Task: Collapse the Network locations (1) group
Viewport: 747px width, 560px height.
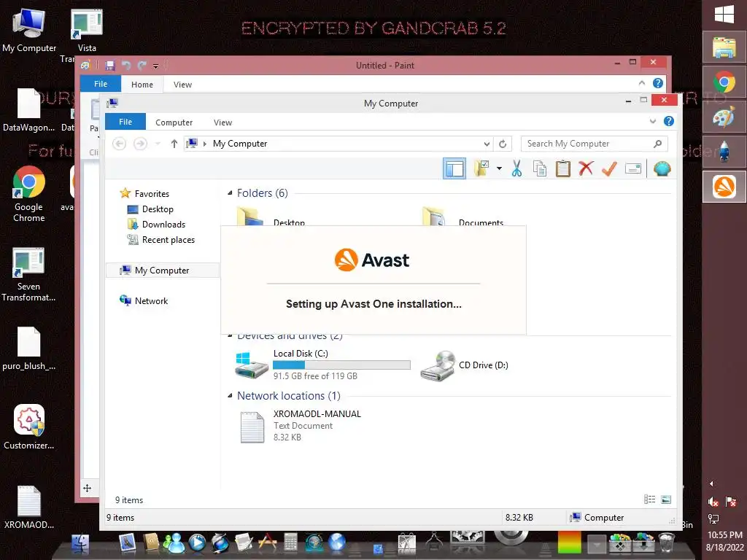Action: pyautogui.click(x=230, y=396)
